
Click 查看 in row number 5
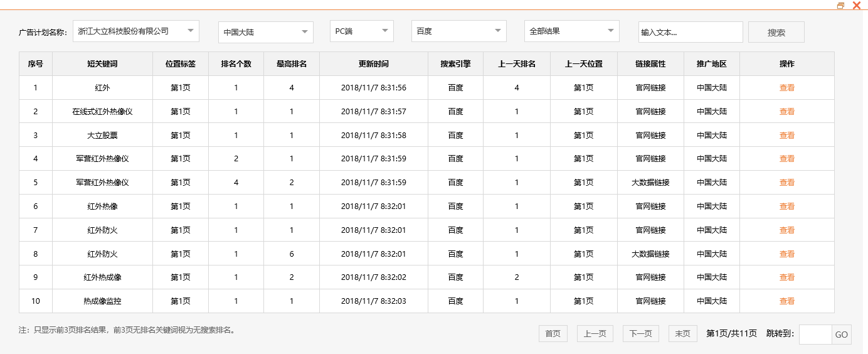coord(787,183)
